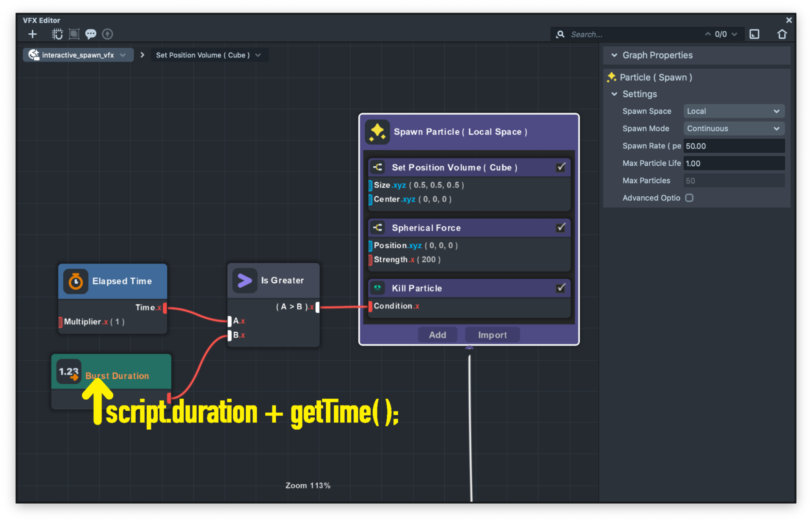This screenshot has width=812, height=522.
Task: Click the Spawn Particle sparkle icon
Action: (x=377, y=132)
